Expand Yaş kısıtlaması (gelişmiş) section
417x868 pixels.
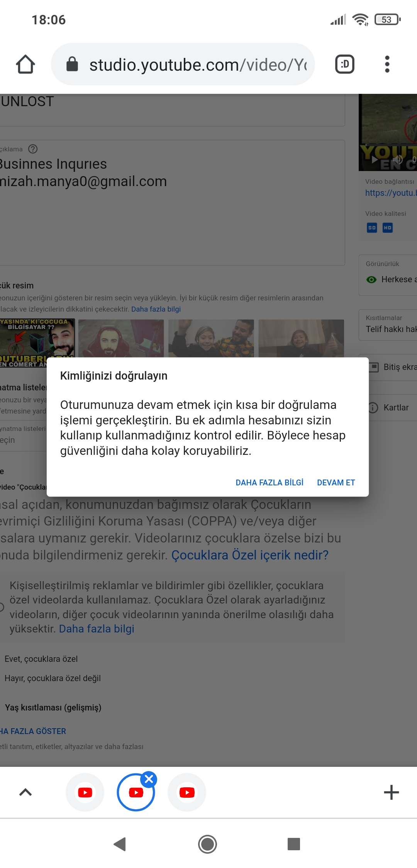[x=53, y=707]
